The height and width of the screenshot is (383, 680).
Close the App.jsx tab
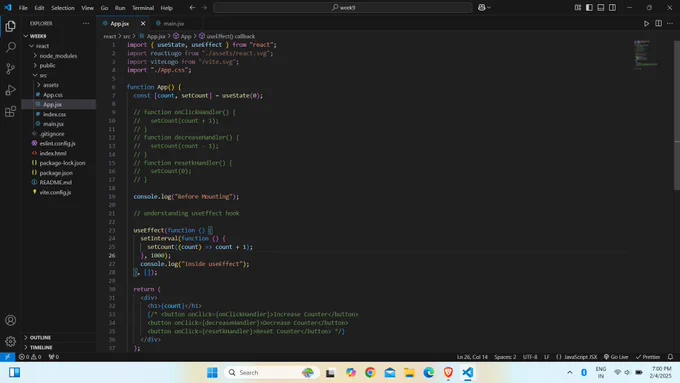pyautogui.click(x=143, y=23)
